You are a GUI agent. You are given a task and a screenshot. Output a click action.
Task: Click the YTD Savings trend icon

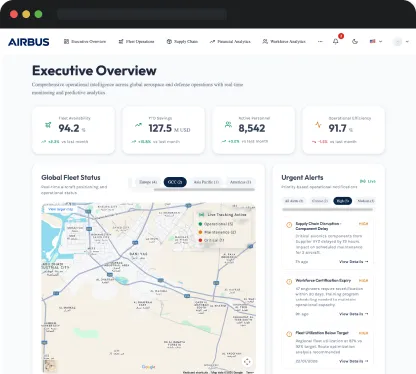(138, 125)
